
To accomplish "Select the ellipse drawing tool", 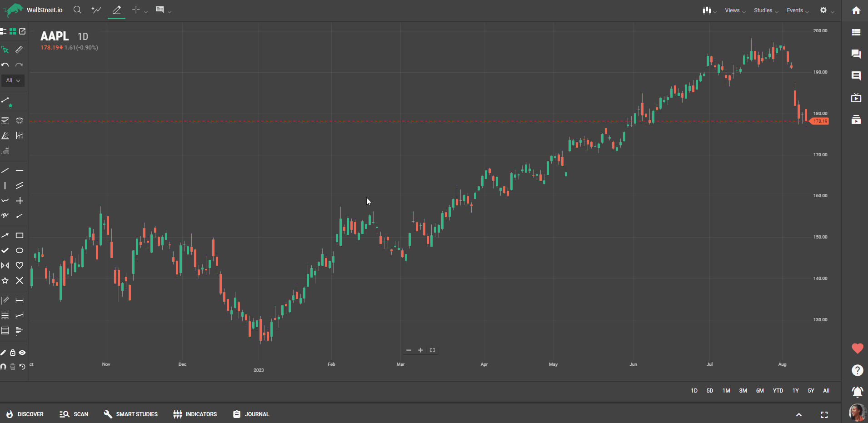I will (x=20, y=250).
